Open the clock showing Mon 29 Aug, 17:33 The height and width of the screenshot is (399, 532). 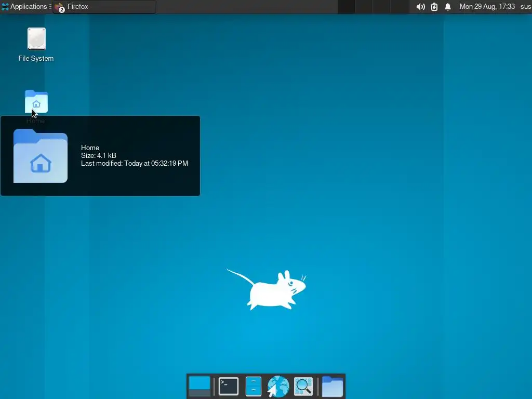coord(487,6)
